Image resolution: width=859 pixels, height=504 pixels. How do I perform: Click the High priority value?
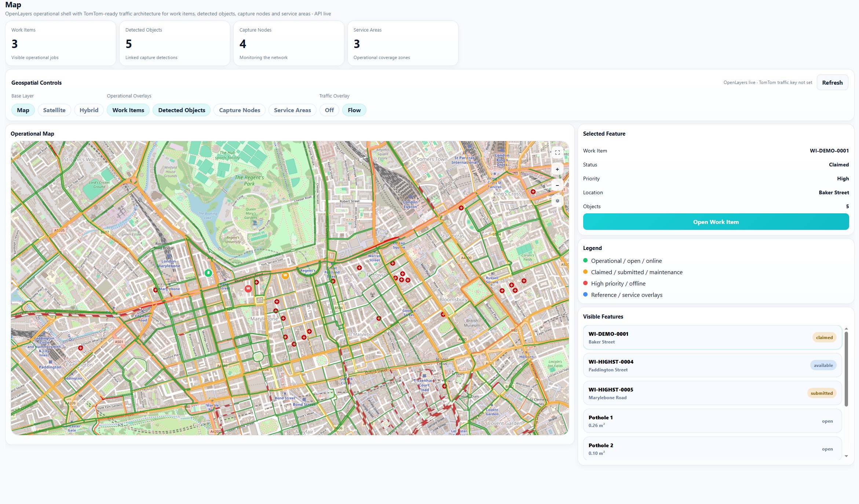point(843,179)
